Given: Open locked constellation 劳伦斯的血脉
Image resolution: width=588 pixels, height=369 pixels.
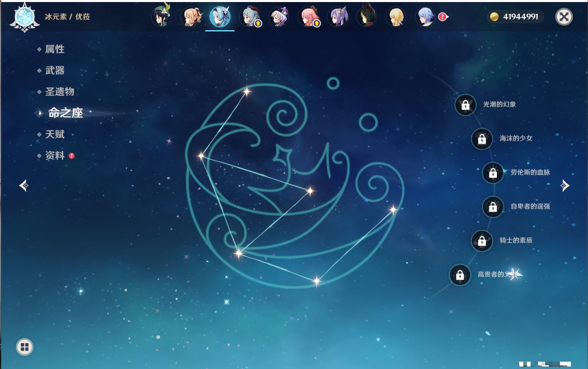Looking at the screenshot, I should pyautogui.click(x=493, y=172).
